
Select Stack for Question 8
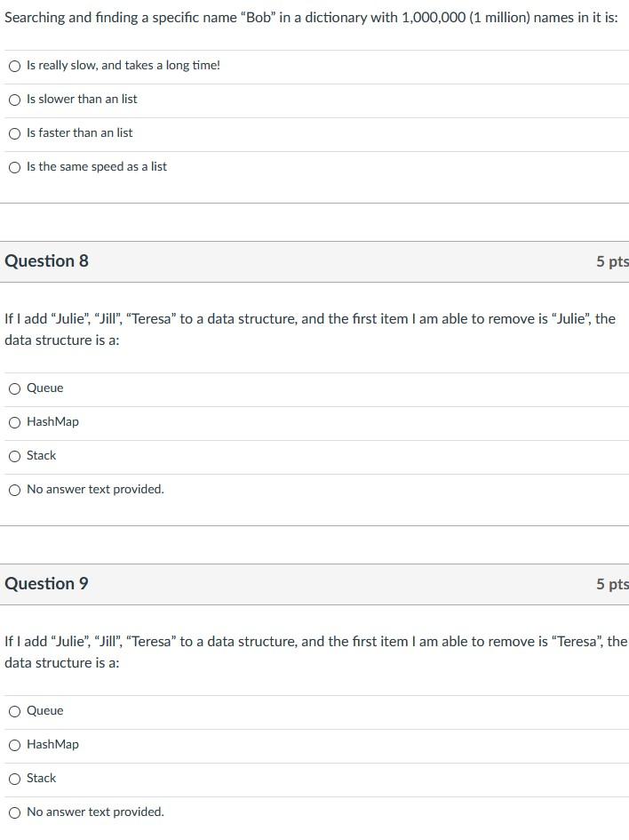pyautogui.click(x=14, y=456)
